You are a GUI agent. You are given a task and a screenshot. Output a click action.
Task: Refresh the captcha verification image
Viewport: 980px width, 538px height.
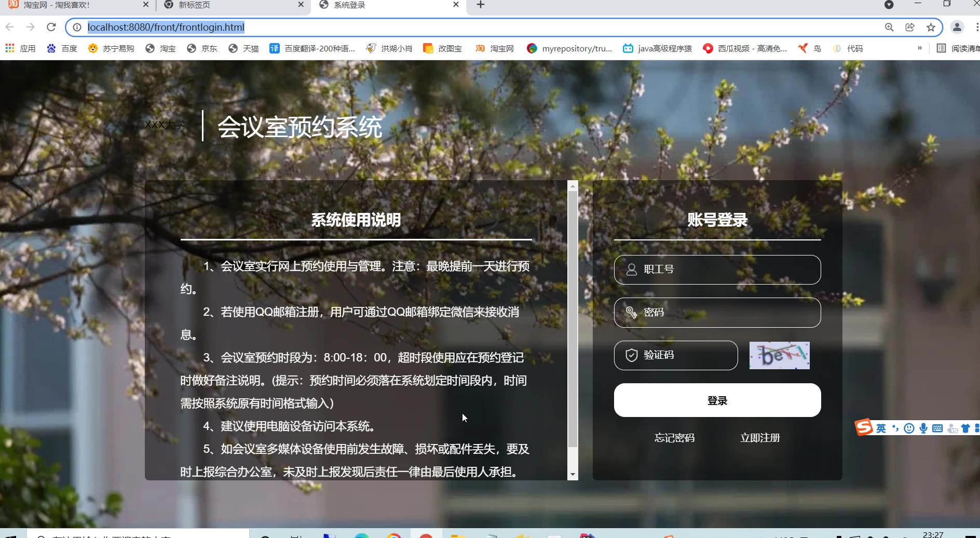tap(779, 355)
